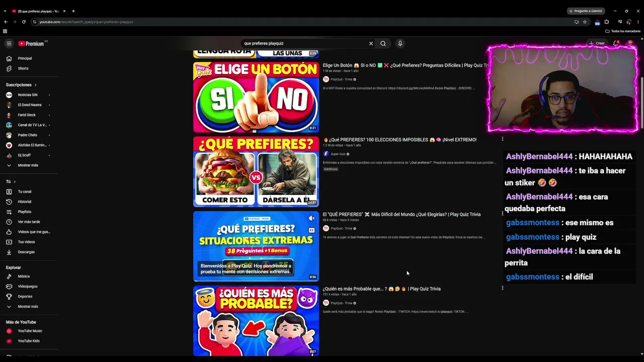Toggle captions on Situaciones Extremas preview
Screen dimensions: 644x362
point(312,230)
